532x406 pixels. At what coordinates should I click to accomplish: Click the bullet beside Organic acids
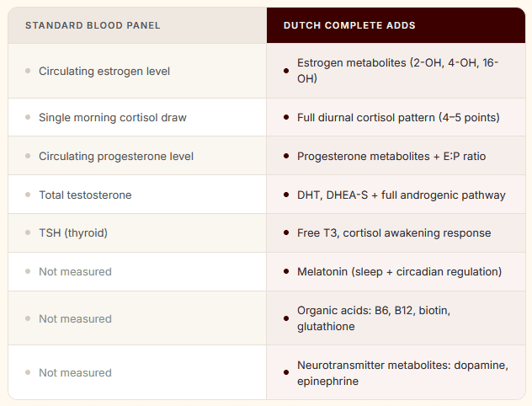[x=286, y=318]
